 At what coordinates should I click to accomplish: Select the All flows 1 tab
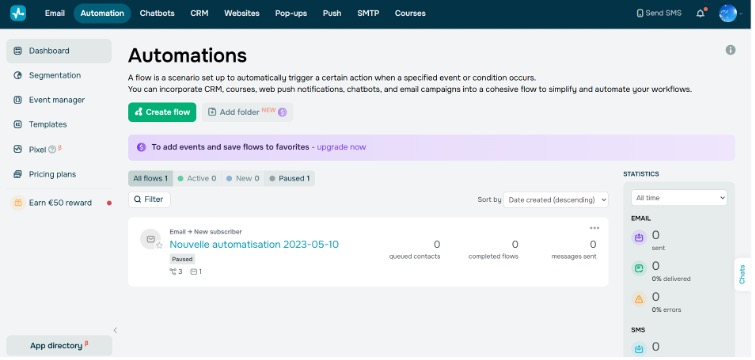(150, 179)
